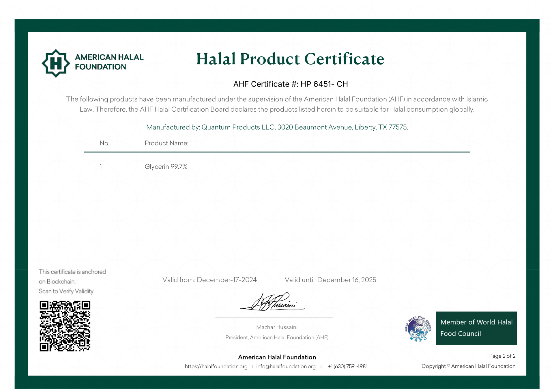Click the info@halalfoundation.org email address
The image size is (554, 392).
[286, 366]
